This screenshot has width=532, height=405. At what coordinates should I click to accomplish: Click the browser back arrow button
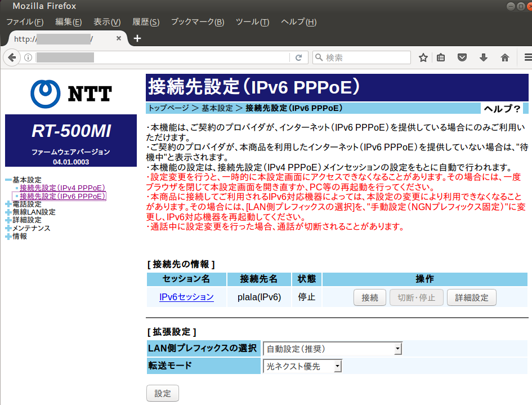coord(11,57)
